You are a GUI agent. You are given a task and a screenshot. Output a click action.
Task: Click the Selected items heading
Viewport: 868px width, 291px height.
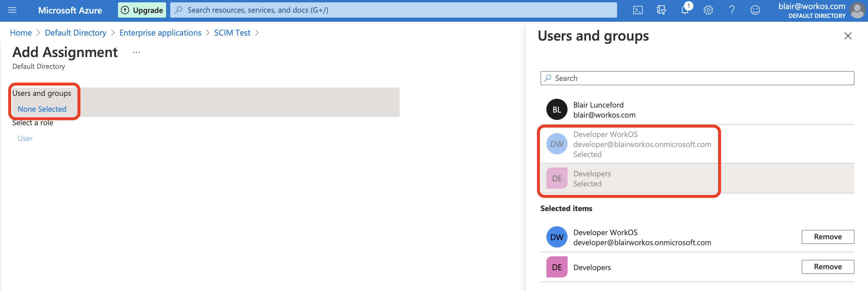(566, 208)
